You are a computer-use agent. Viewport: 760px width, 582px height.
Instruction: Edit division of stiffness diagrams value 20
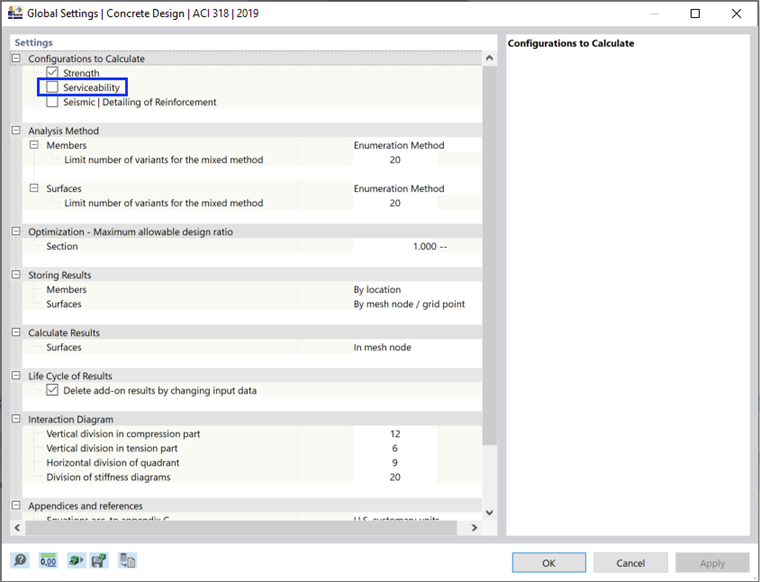coord(395,477)
